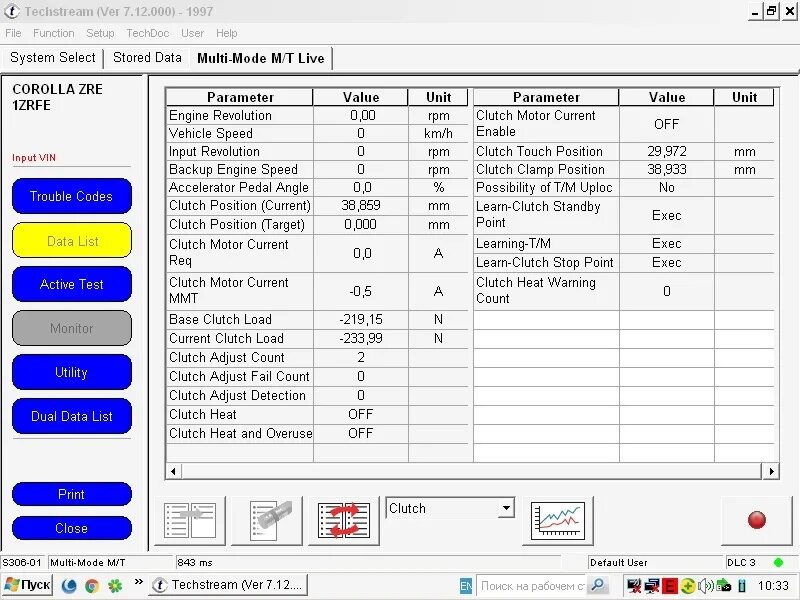
Task: Click the EN language indicator
Action: (x=466, y=586)
